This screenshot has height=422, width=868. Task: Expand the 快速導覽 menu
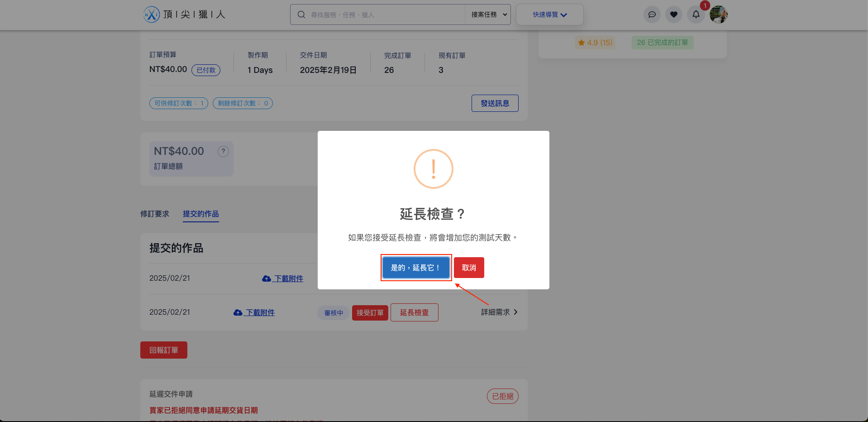549,14
